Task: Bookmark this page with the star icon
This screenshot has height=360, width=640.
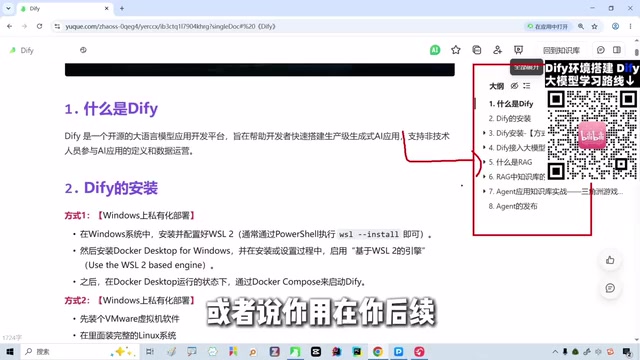Action: point(594,26)
